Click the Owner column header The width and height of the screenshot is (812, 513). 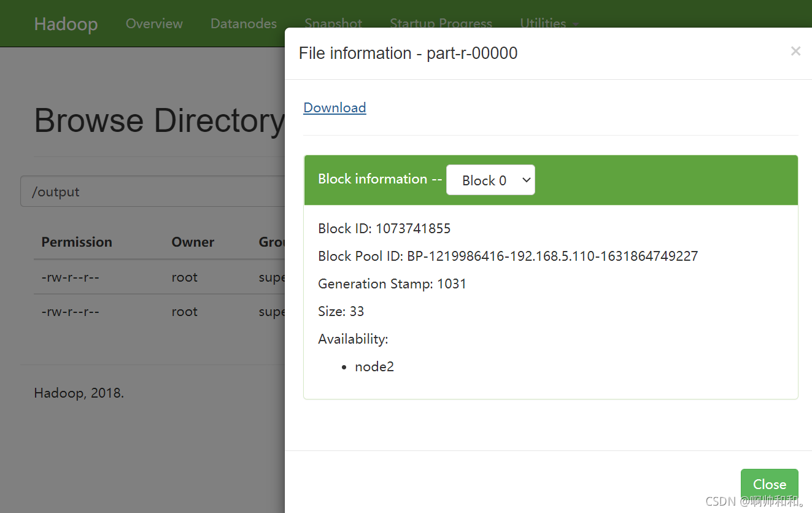pyautogui.click(x=193, y=242)
